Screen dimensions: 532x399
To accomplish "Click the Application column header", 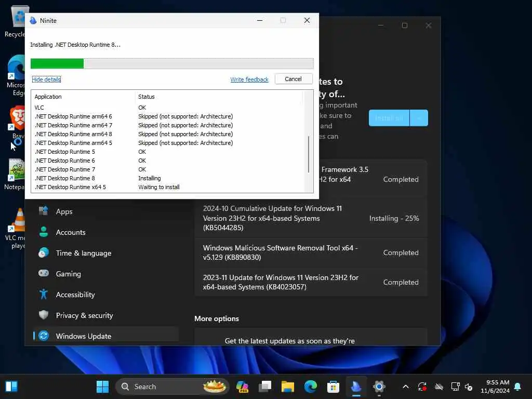I will 83,97.
